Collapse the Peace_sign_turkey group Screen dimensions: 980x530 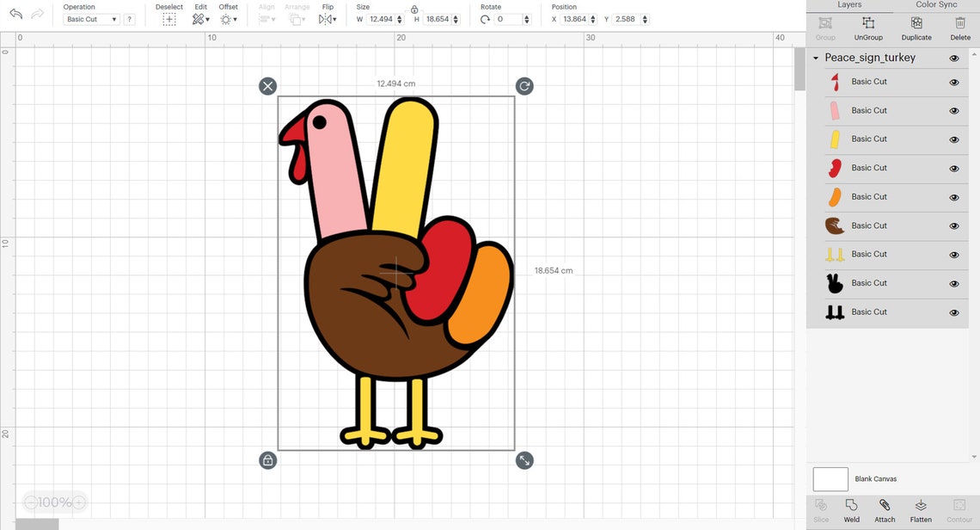coord(815,58)
